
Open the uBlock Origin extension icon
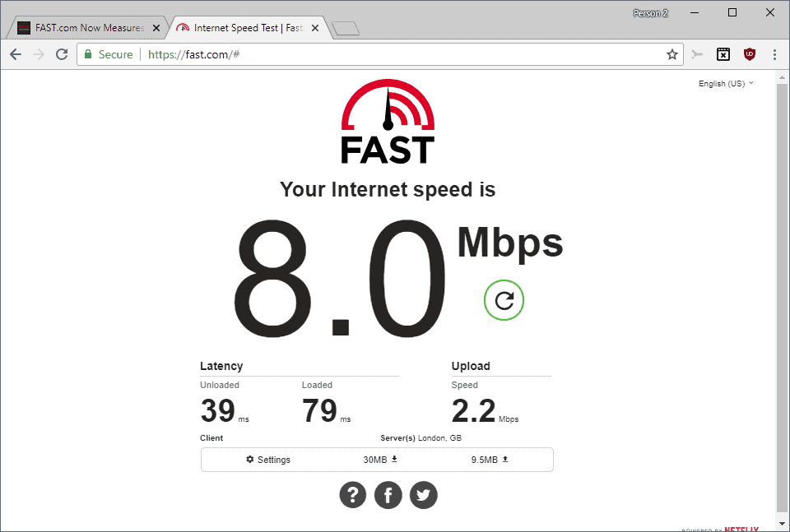(749, 54)
